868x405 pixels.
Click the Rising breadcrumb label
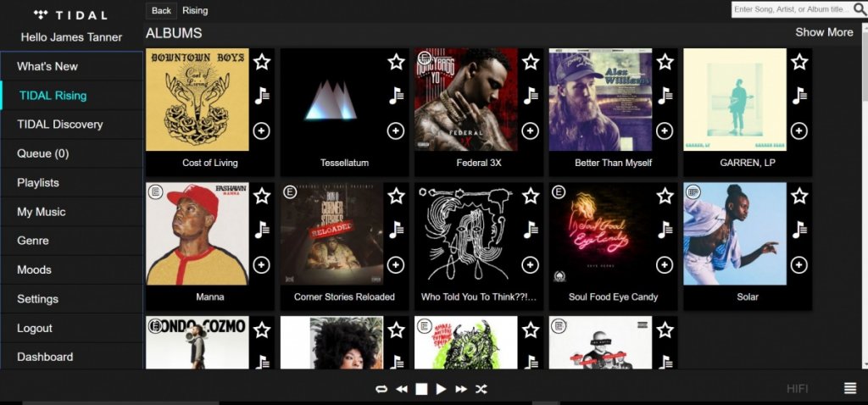196,10
